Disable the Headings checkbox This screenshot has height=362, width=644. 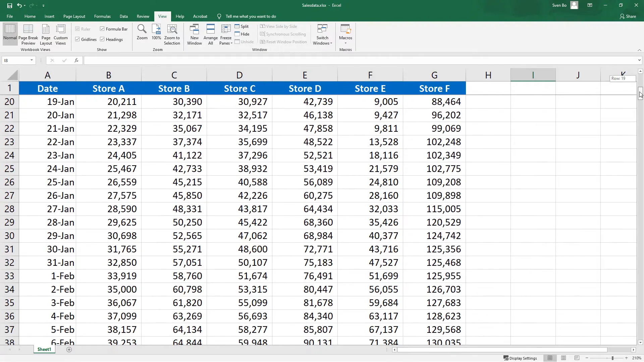coord(102,39)
